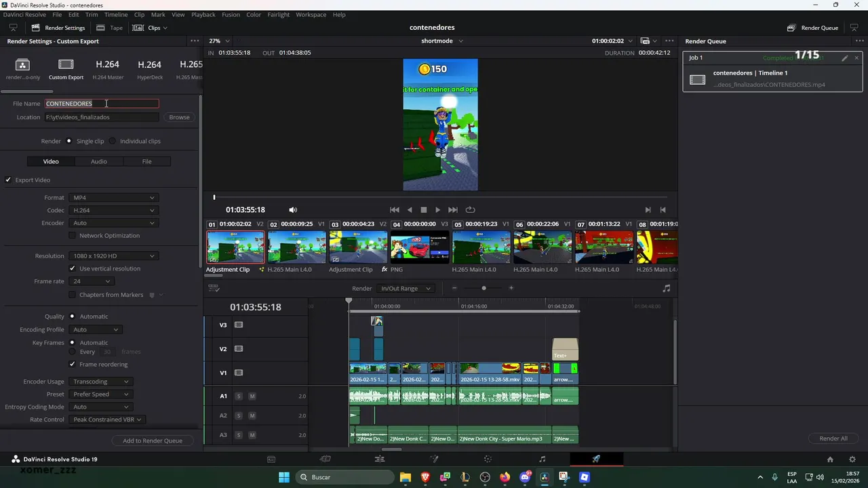Stop viewer playback

[424, 210]
